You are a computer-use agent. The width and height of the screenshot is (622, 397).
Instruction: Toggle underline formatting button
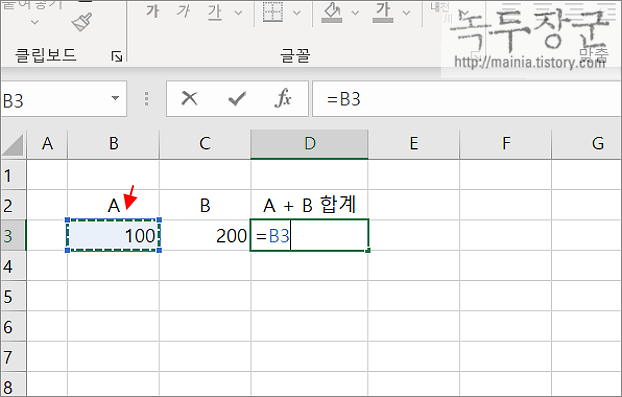coord(215,12)
